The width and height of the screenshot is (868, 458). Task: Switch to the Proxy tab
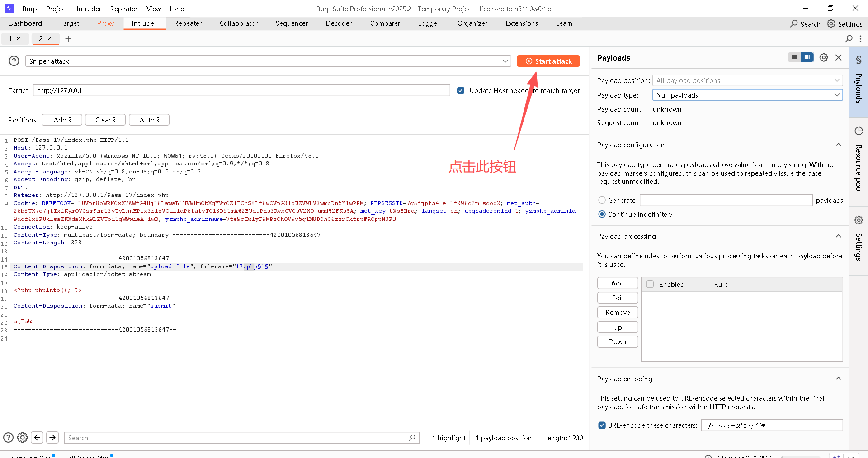[105, 23]
